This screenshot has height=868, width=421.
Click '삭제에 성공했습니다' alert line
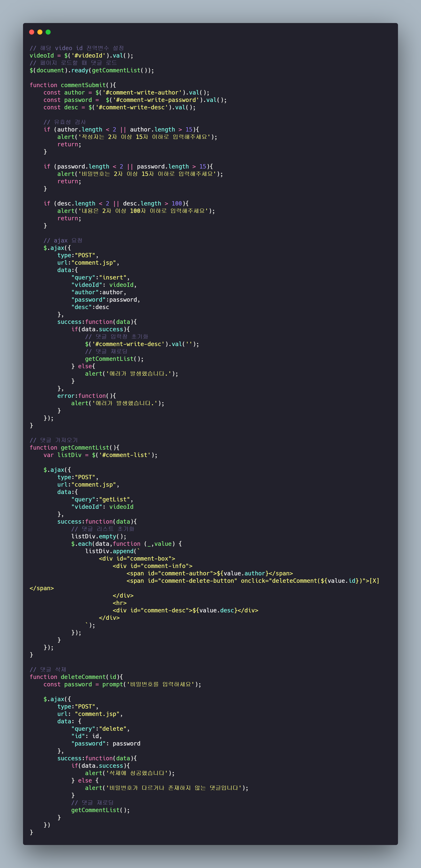pyautogui.click(x=130, y=773)
